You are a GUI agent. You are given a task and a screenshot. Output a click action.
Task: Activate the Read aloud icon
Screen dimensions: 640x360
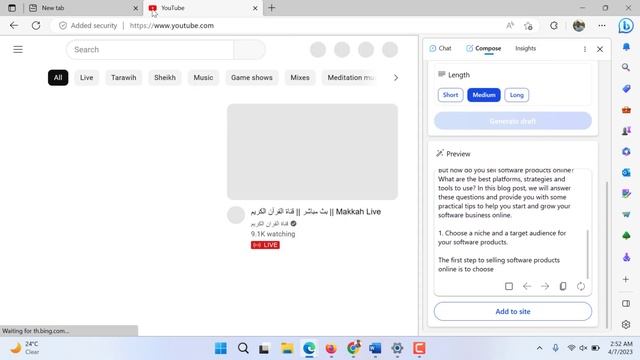[510, 26]
